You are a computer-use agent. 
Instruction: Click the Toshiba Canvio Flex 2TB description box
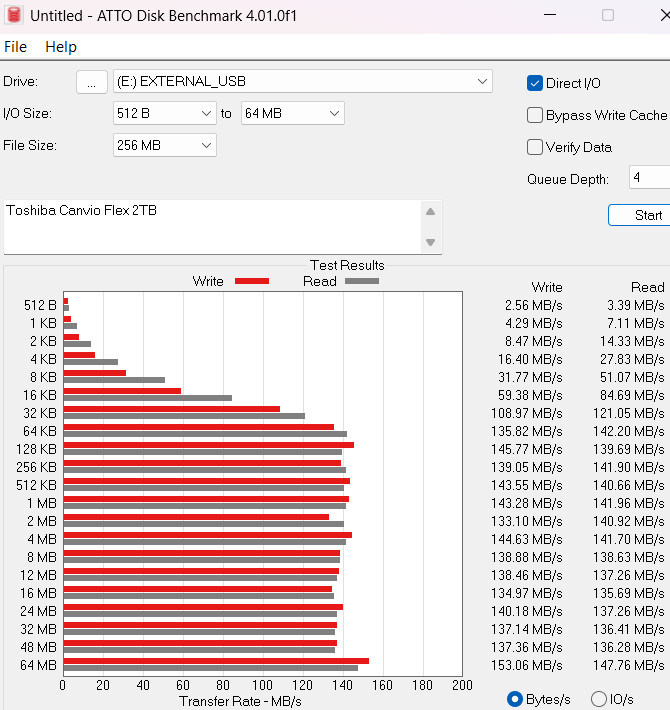coord(213,227)
